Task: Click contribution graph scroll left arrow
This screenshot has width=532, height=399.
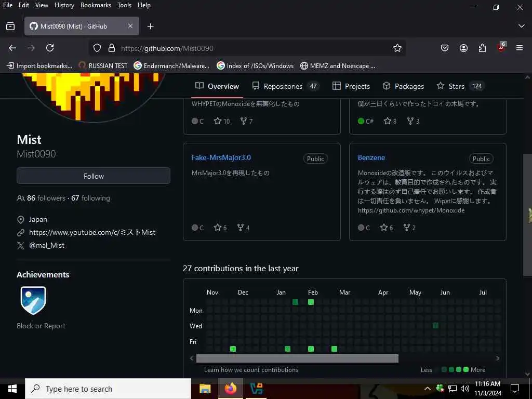Action: click(x=192, y=358)
